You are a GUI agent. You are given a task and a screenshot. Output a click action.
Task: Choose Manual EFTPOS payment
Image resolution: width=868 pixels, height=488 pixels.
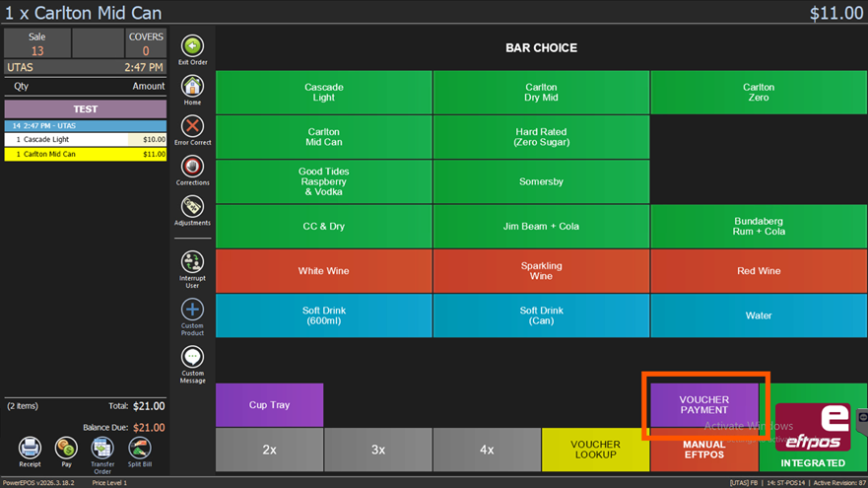(704, 450)
